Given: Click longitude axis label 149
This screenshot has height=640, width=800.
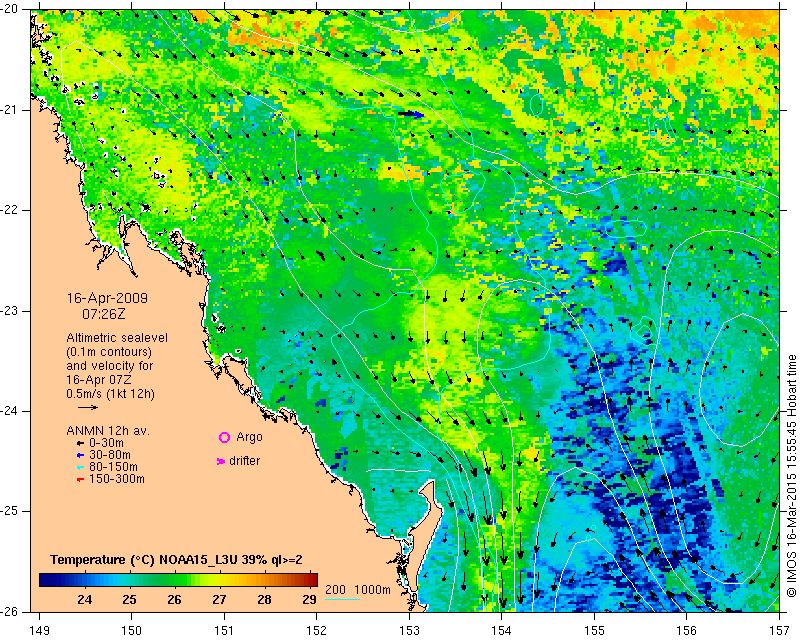Looking at the screenshot, I should click(x=39, y=631).
